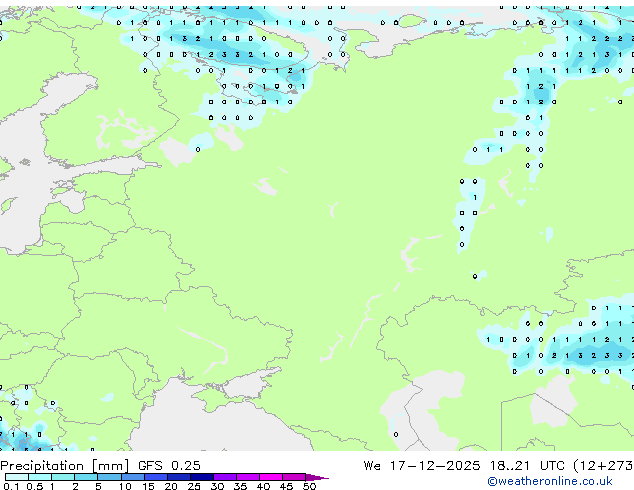This screenshot has height=490, width=634.
Task: Select the 40–45 mm magenta legend box
Action: click(271, 477)
